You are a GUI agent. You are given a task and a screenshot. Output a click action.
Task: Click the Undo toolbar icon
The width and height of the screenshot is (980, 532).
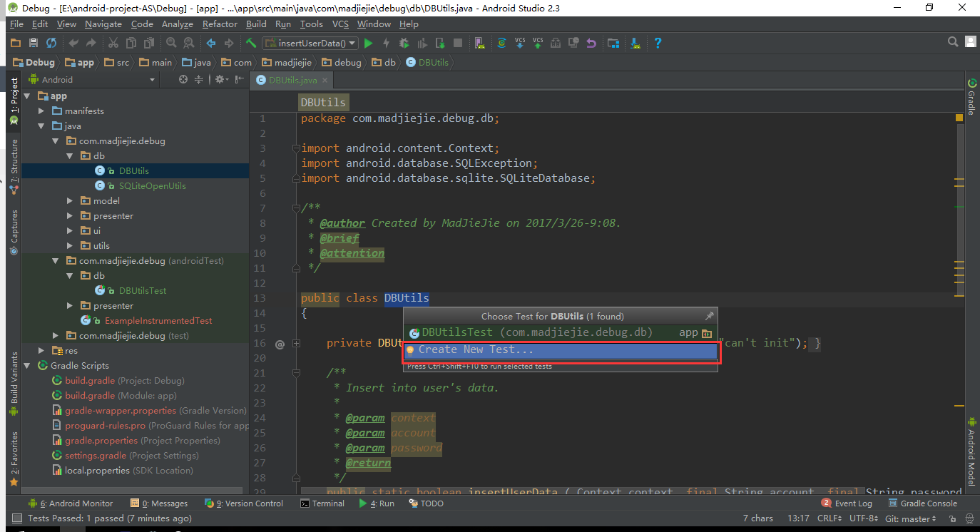click(x=73, y=43)
